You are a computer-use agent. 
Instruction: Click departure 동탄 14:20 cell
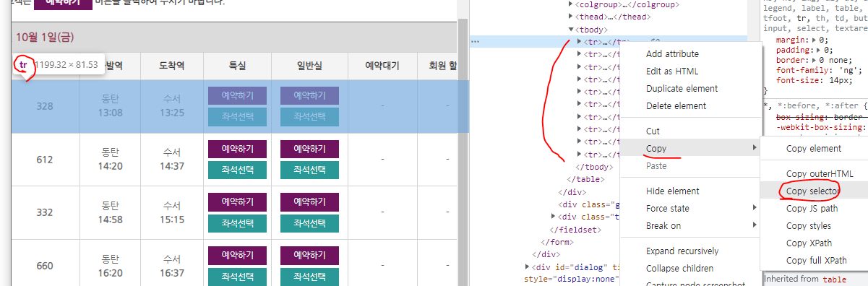pos(111,160)
